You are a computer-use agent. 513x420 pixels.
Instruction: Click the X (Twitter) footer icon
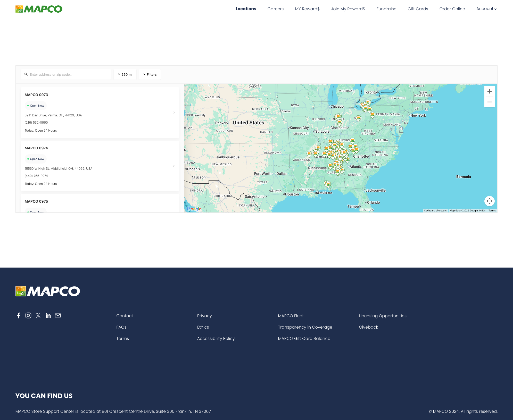pyautogui.click(x=38, y=315)
